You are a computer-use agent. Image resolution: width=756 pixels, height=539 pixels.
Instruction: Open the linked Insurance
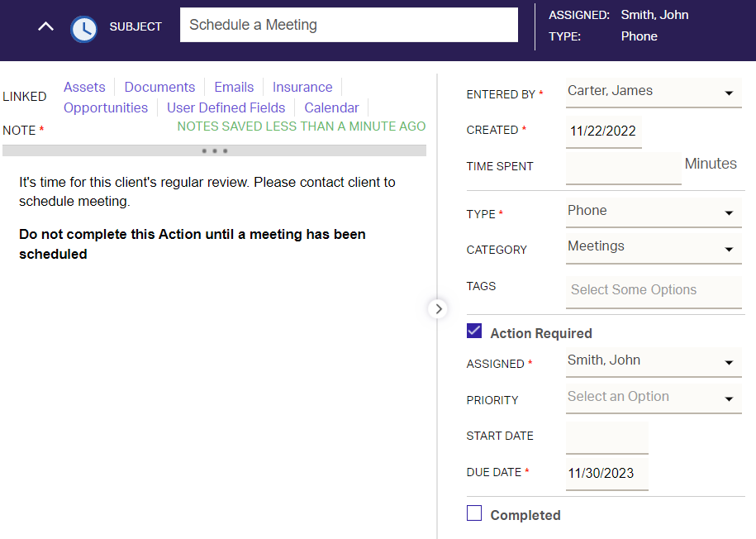click(x=302, y=87)
